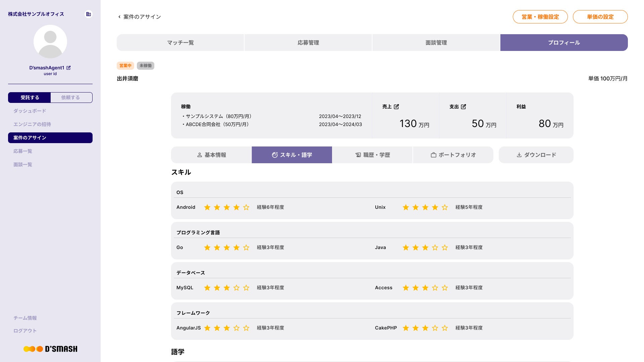This screenshot has width=644, height=362.
Task: Open the D'smashAgent1 external link icon
Action: tap(69, 68)
